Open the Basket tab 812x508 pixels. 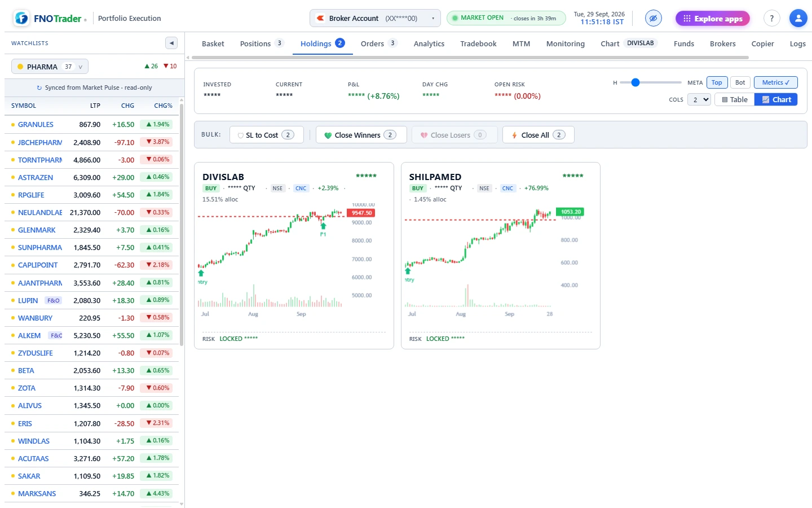(213, 43)
